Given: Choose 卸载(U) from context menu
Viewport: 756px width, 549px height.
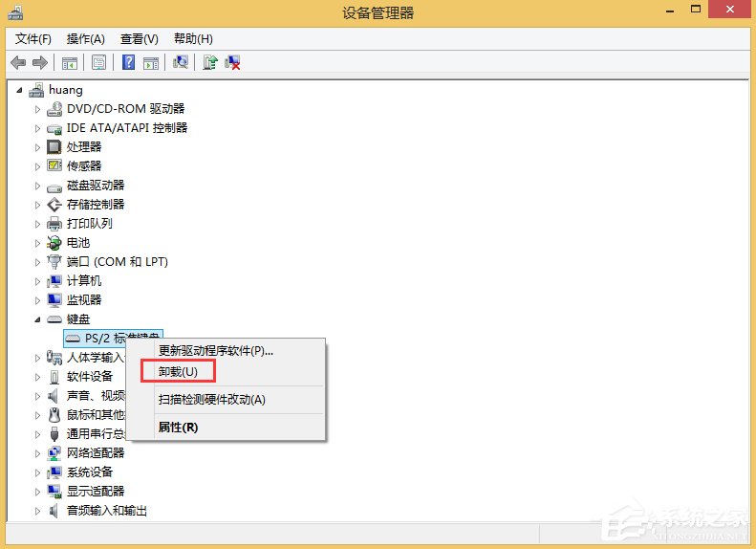Looking at the screenshot, I should 227,372.
